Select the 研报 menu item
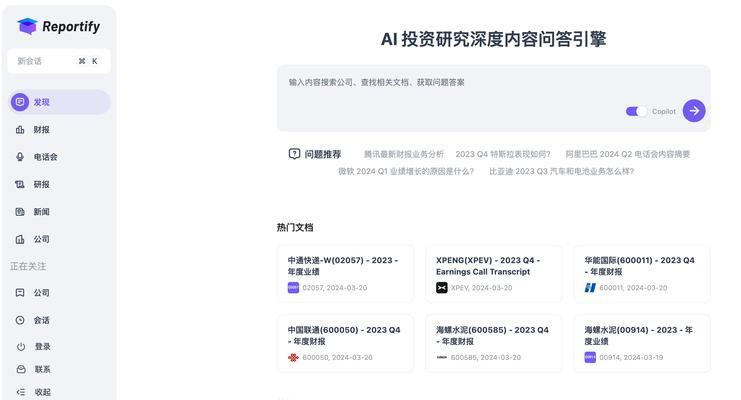Viewport: 741px width, 400px height. (60, 184)
